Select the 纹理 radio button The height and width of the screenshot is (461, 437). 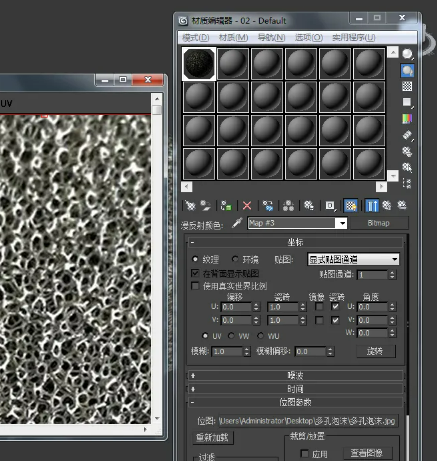[195, 259]
